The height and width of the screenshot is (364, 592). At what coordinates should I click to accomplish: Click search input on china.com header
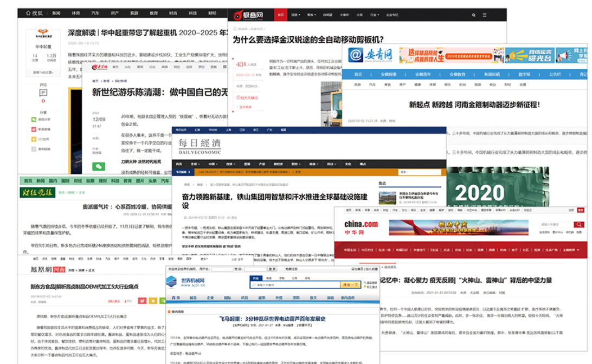(x=557, y=224)
